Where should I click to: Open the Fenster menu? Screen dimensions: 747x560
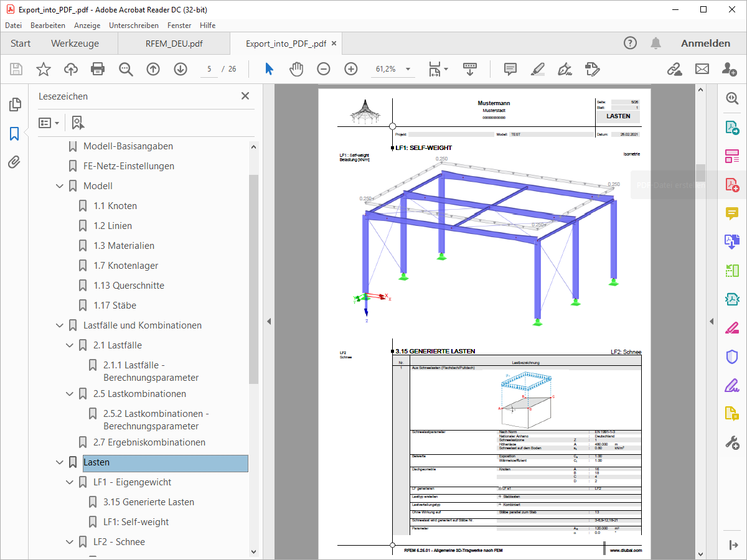point(180,26)
